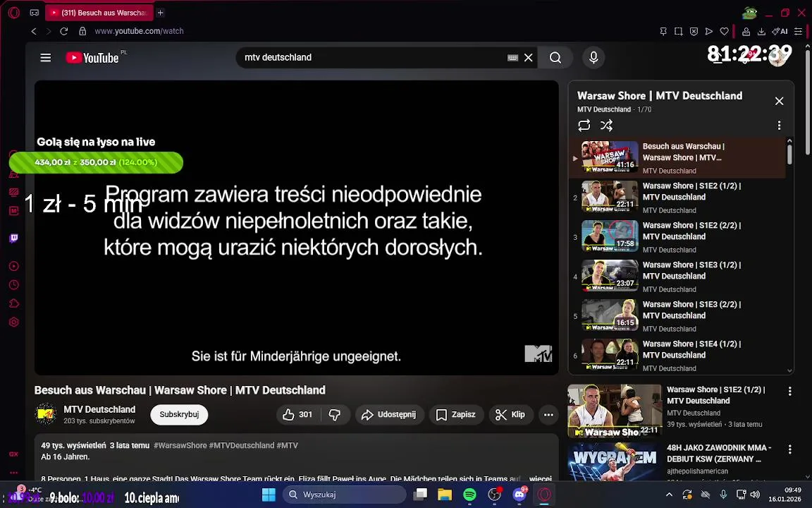
Task: Subscribe with the Subskrybuj button
Action: pos(179,414)
